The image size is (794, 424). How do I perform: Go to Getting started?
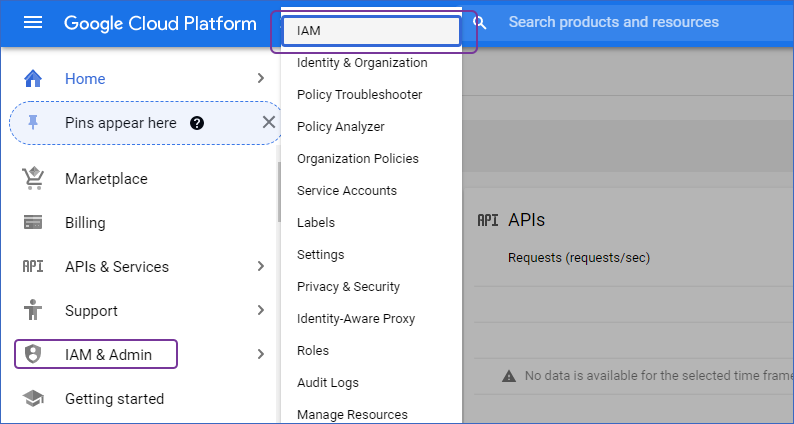click(114, 399)
